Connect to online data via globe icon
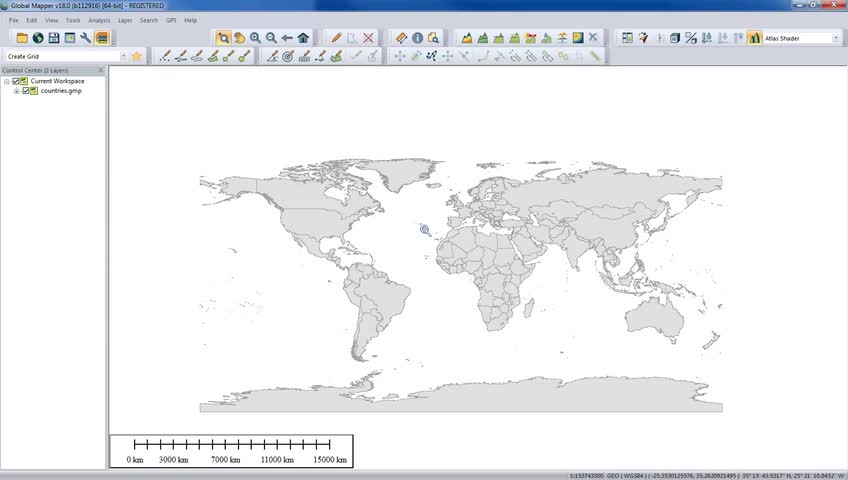This screenshot has height=480, width=848. tap(38, 38)
